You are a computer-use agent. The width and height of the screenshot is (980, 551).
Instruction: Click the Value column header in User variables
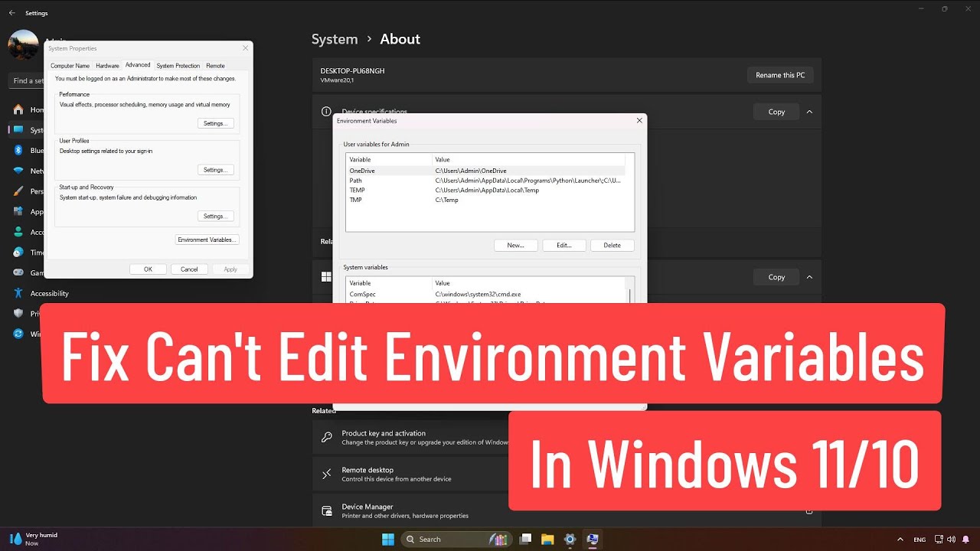528,160
